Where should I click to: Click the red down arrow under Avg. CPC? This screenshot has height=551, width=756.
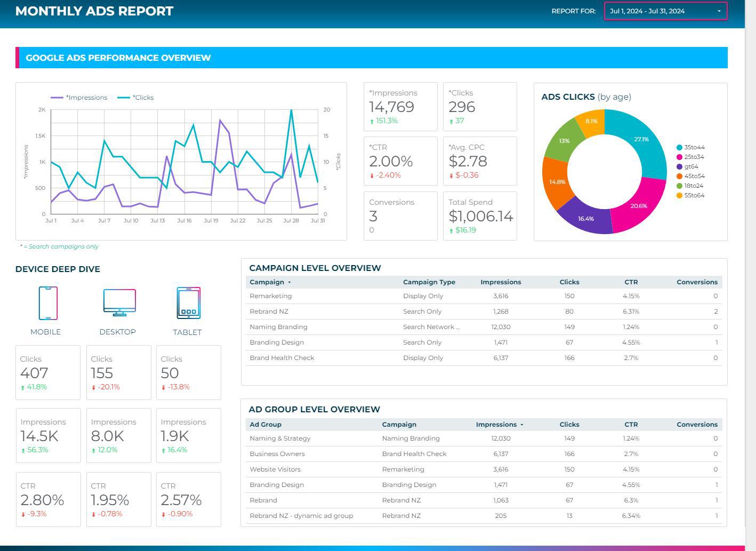pos(452,176)
